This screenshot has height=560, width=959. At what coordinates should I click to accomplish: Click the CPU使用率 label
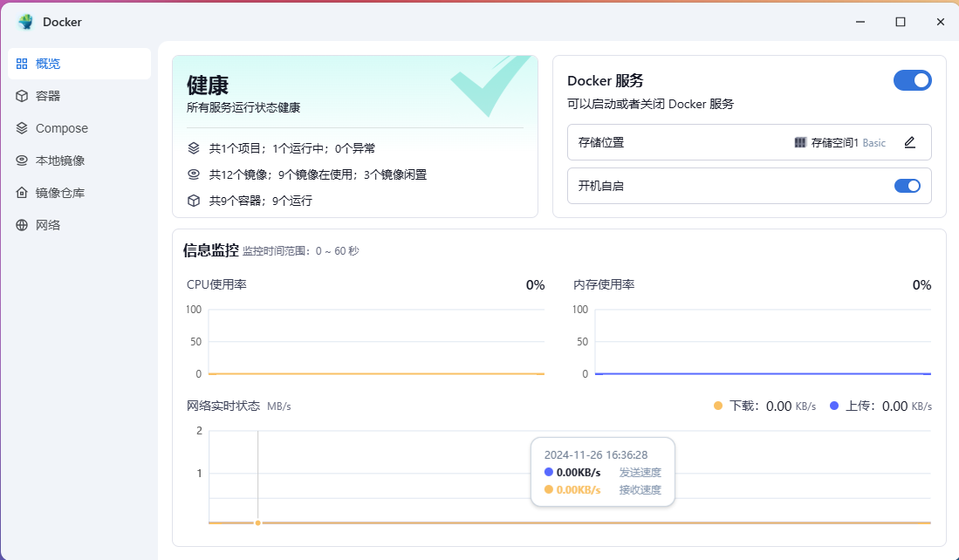pos(216,285)
